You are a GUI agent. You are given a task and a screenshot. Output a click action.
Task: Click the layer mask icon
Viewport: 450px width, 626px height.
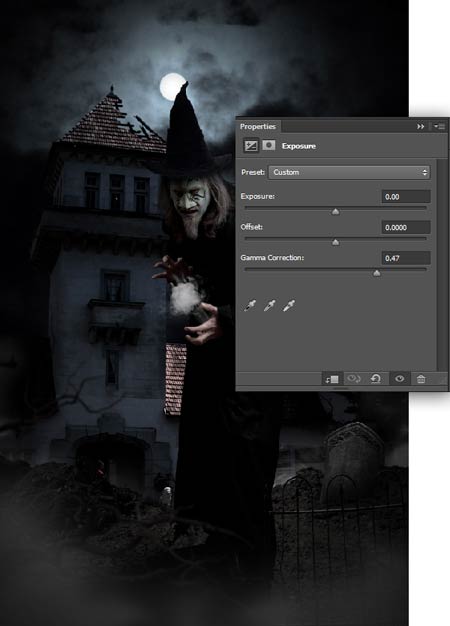click(x=269, y=145)
